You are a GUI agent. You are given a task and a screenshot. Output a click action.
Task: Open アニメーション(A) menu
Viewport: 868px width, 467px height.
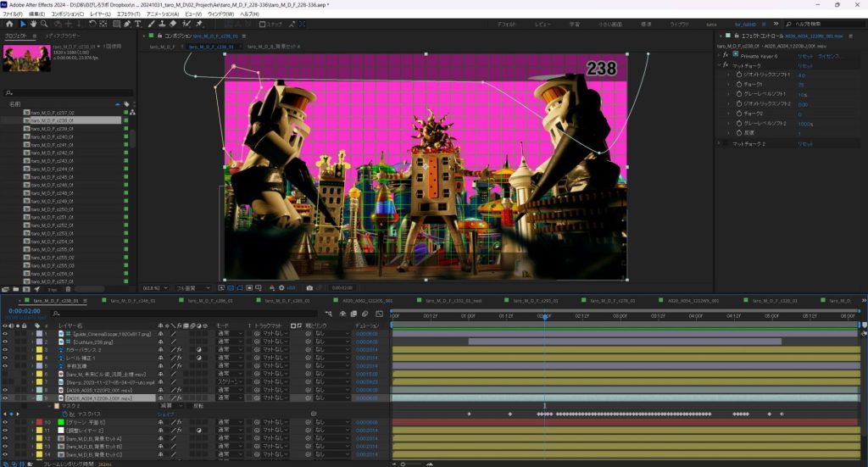click(163, 14)
